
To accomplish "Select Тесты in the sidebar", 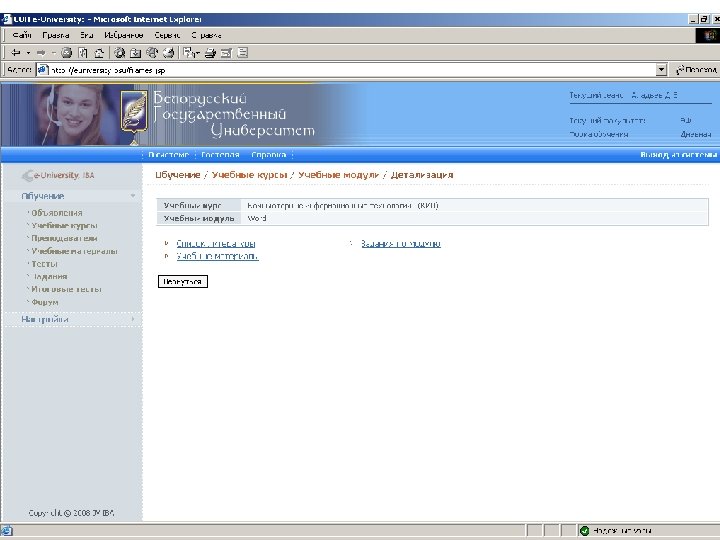I will [45, 264].
